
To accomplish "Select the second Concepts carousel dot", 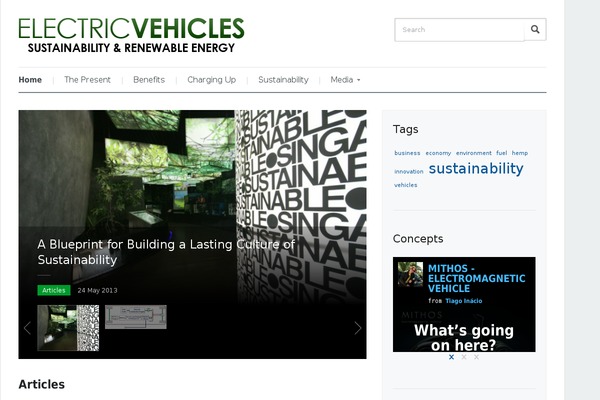I will [464, 357].
